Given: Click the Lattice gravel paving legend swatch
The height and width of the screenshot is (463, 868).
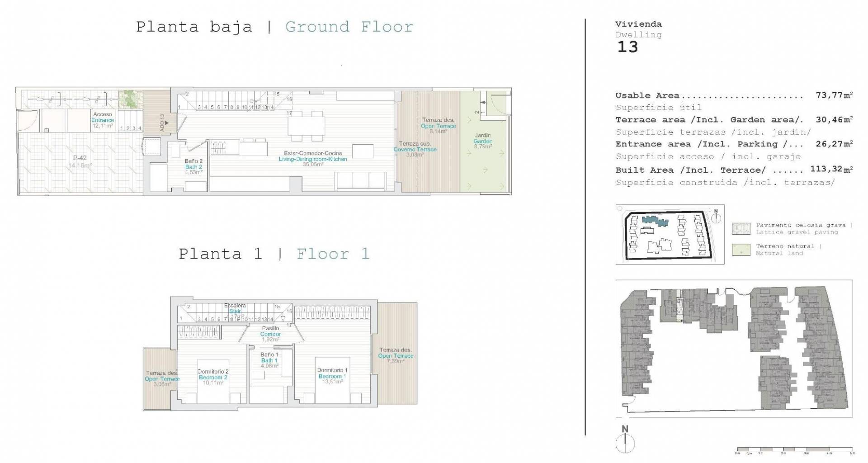Looking at the screenshot, I should pos(741,229).
